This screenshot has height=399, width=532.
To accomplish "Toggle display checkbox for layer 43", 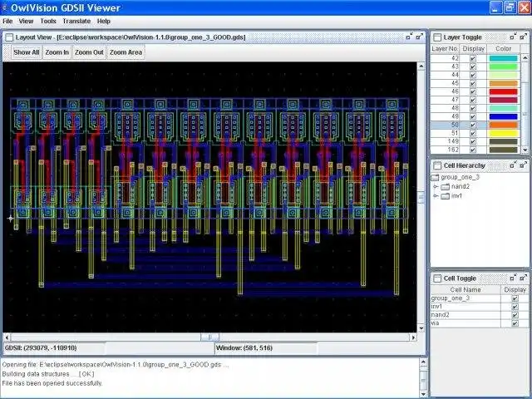I will click(x=473, y=66).
